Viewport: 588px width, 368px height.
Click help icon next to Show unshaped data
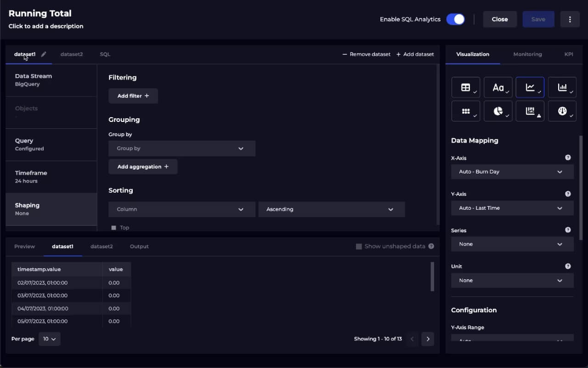pos(431,247)
